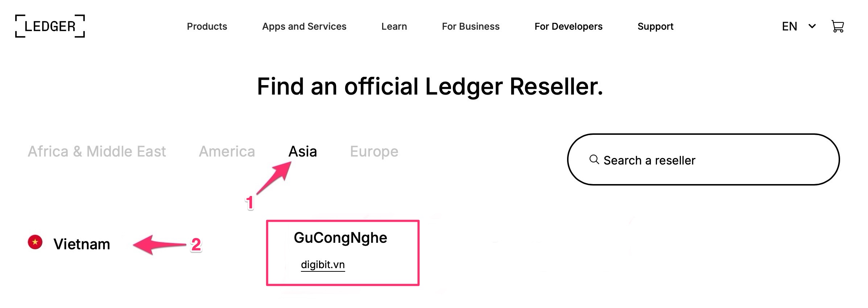Viewport: 868px width, 308px height.
Task: Switch to the America tab
Action: click(227, 151)
